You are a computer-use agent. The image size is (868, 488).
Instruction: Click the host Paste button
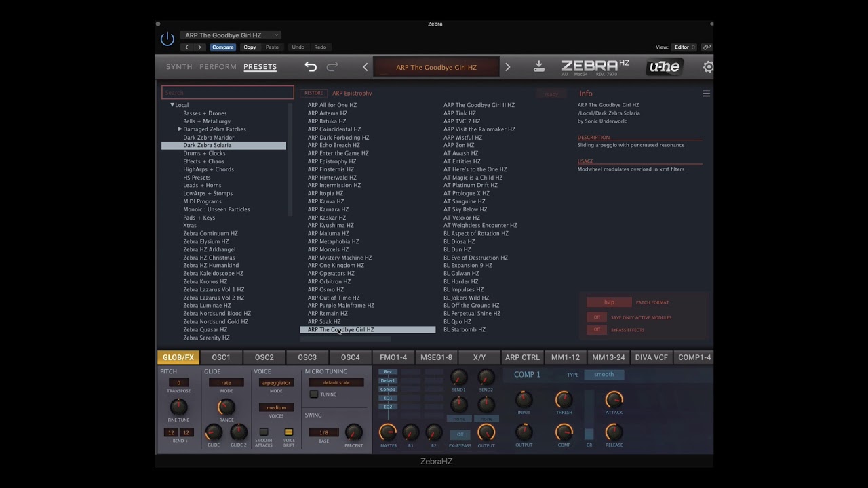click(x=272, y=47)
